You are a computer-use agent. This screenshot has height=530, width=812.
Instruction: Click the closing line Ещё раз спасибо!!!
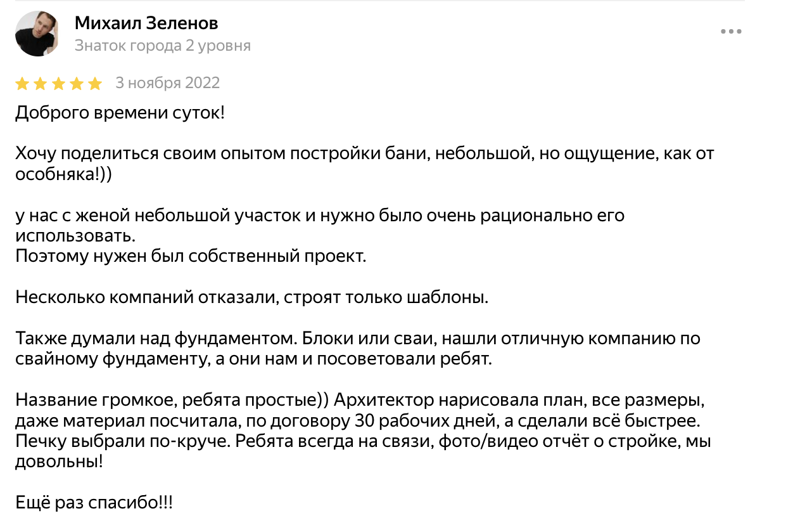94,503
